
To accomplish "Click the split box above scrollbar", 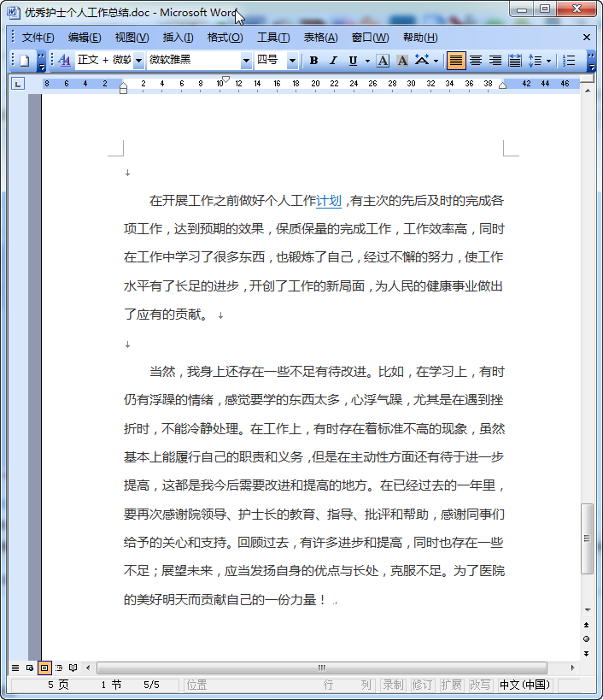I will [x=588, y=79].
